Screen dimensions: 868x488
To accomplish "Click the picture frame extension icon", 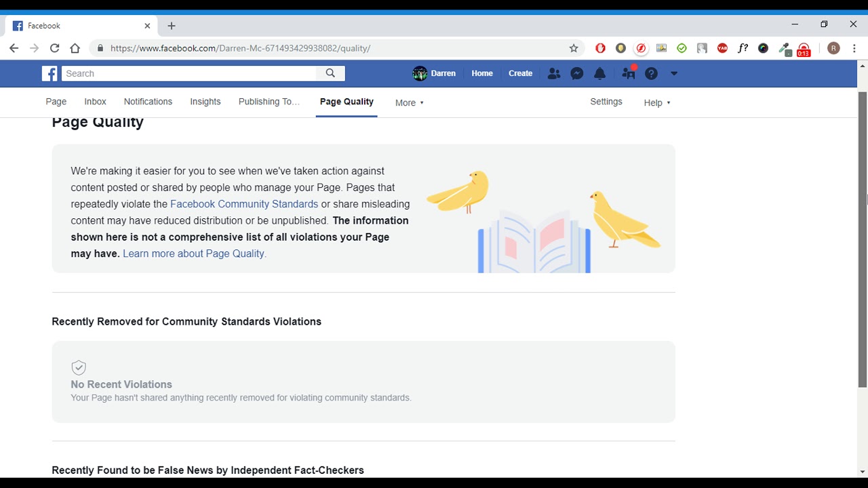I will (661, 48).
